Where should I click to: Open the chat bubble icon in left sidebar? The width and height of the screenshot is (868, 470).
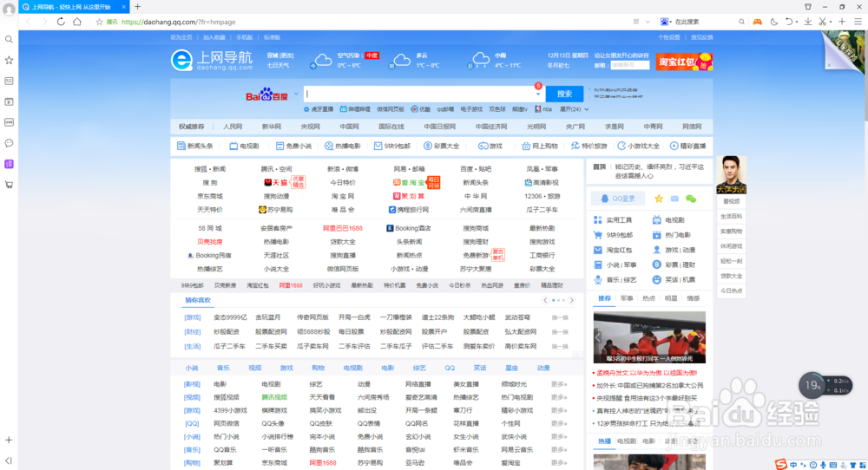point(9,143)
